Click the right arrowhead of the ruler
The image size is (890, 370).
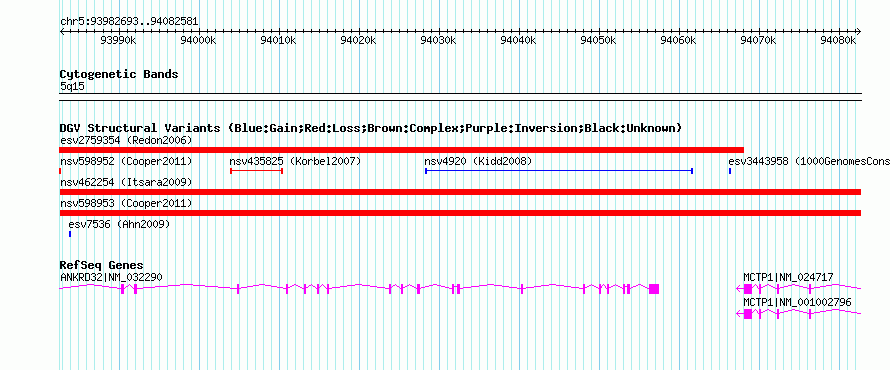click(x=858, y=31)
